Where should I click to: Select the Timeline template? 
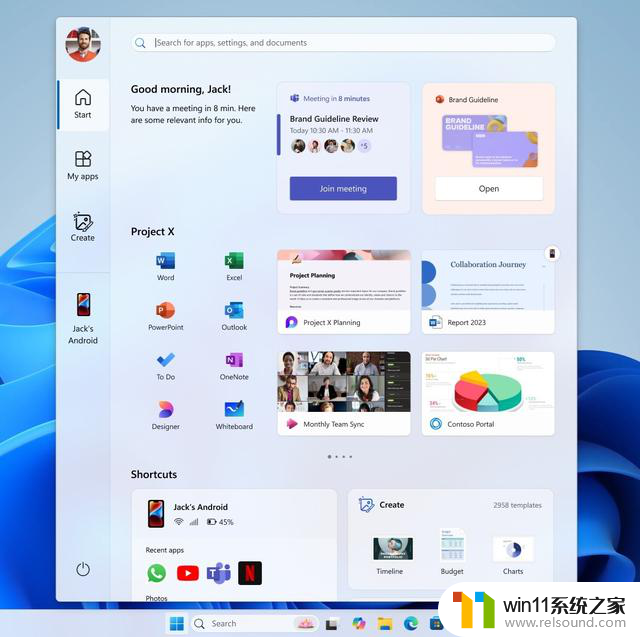(x=392, y=555)
